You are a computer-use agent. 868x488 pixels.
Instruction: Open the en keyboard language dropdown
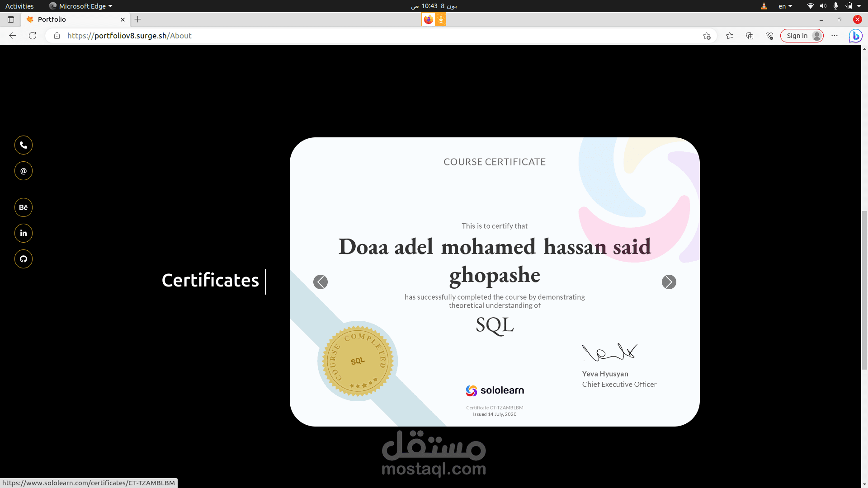point(785,6)
